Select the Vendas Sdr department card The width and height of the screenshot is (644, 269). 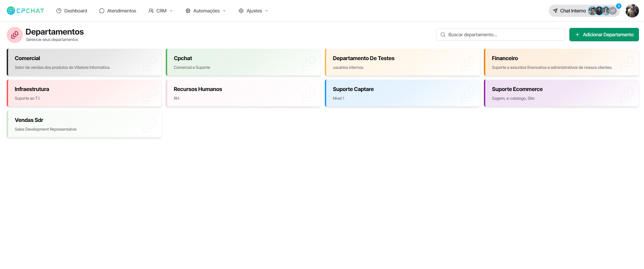coord(84,124)
